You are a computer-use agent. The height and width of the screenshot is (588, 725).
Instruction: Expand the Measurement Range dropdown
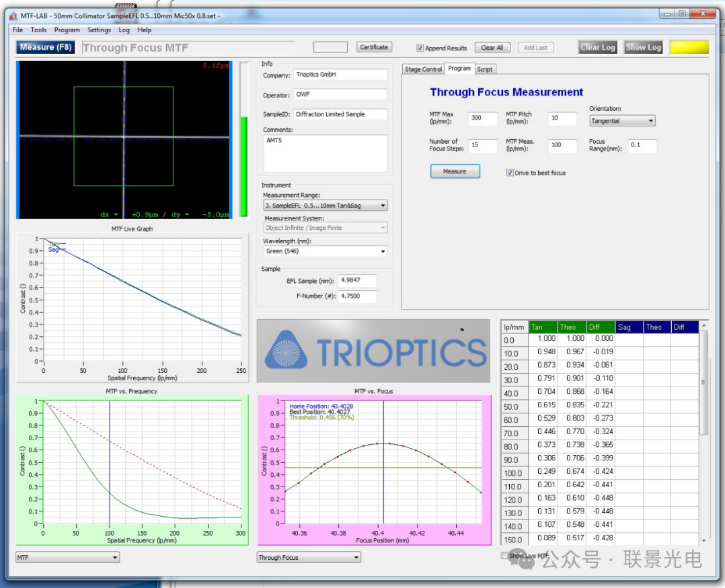pyautogui.click(x=325, y=206)
